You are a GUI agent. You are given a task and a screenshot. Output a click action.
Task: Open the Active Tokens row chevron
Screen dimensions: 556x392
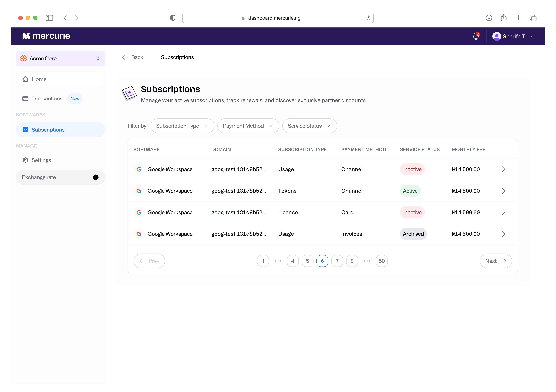pyautogui.click(x=503, y=191)
